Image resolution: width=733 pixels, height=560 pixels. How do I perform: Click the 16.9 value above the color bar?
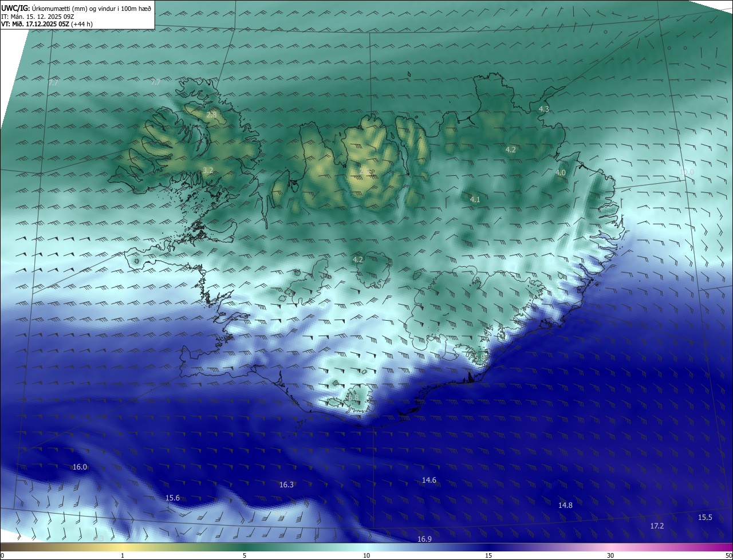click(x=424, y=539)
